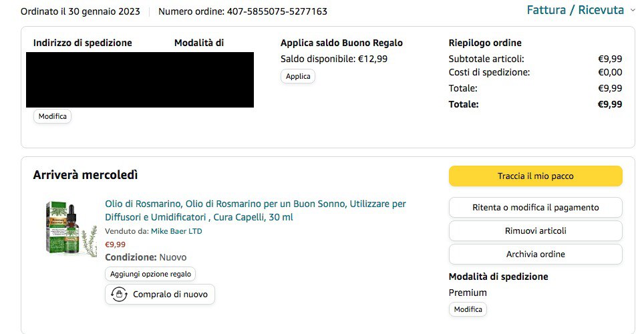644x334 pixels.
Task: Click the Premium shipping mode label
Action: (x=468, y=293)
